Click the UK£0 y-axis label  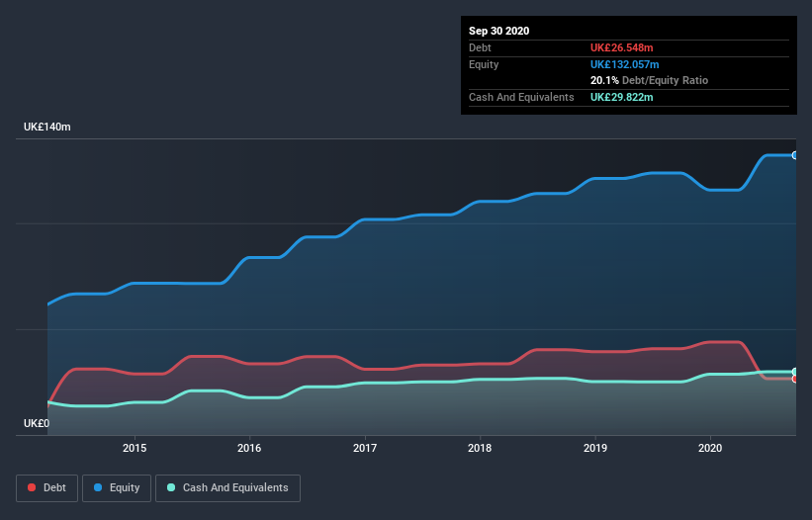coord(37,423)
